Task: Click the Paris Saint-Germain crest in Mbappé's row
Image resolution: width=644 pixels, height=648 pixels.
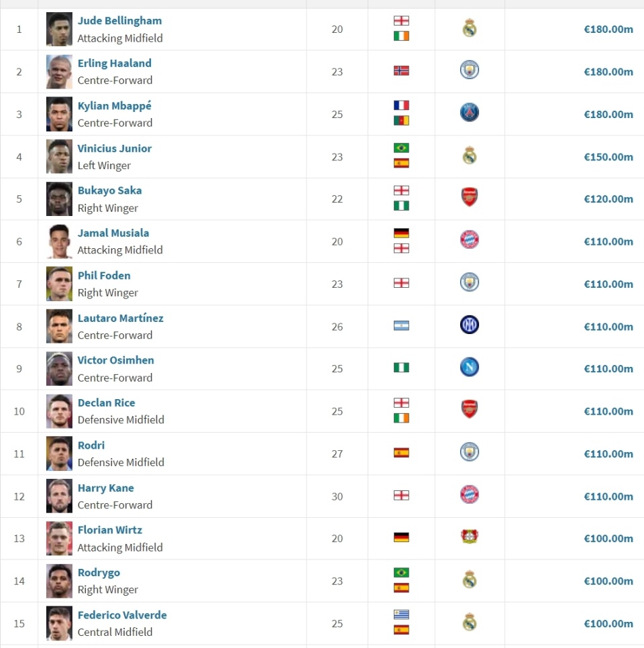Action: [x=470, y=113]
